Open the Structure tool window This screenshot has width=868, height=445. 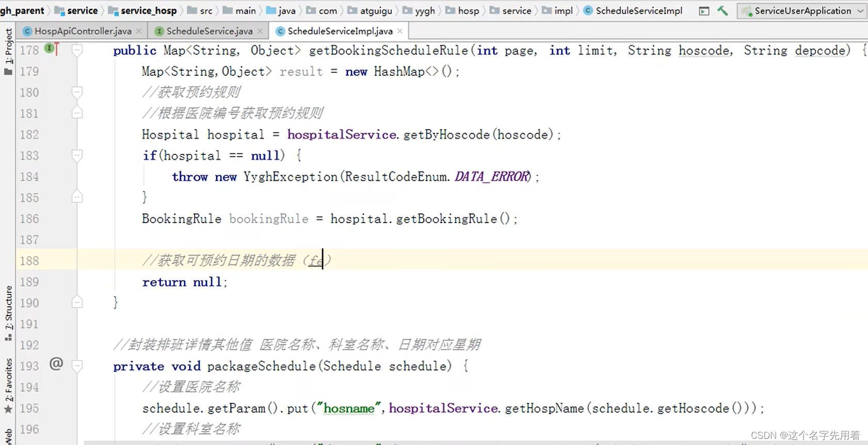(x=8, y=313)
